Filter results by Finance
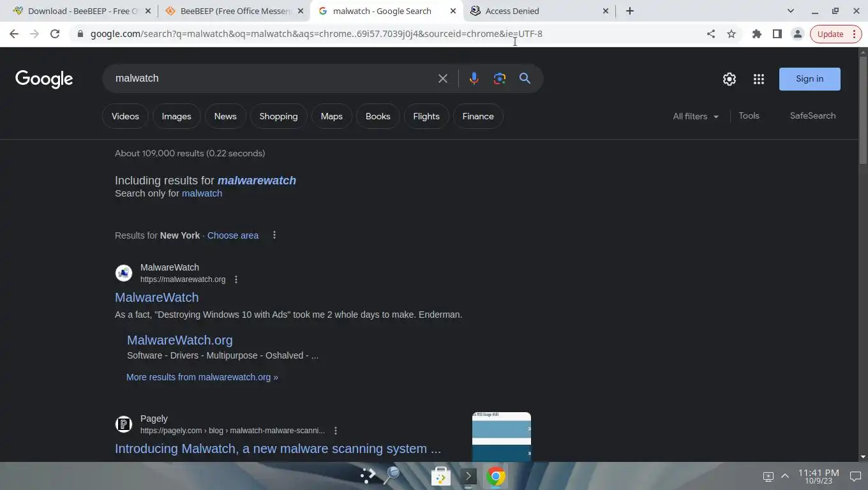Screen dimensions: 868x490 coord(478,116)
